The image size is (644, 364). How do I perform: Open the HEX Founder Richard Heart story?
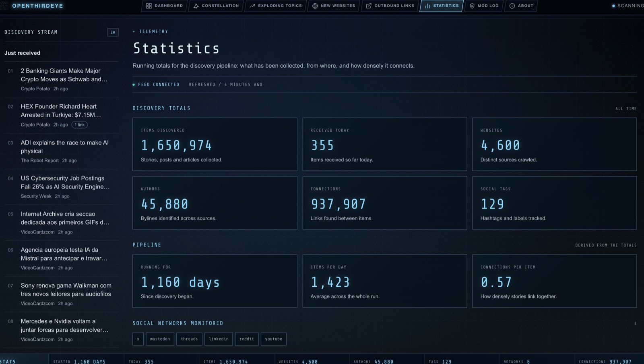[x=62, y=116]
